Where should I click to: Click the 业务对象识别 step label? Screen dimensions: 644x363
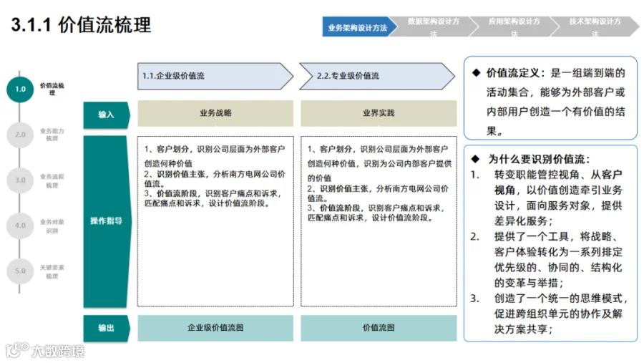52,226
